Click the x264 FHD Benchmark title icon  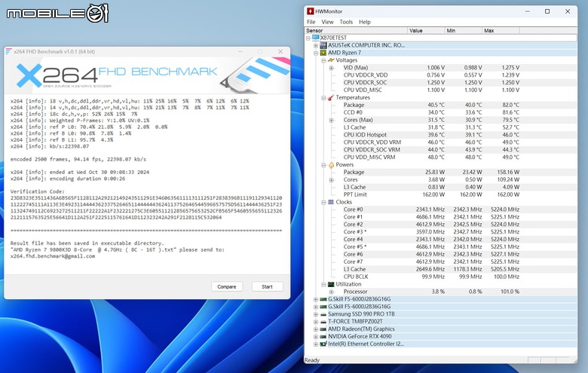[x=8, y=51]
